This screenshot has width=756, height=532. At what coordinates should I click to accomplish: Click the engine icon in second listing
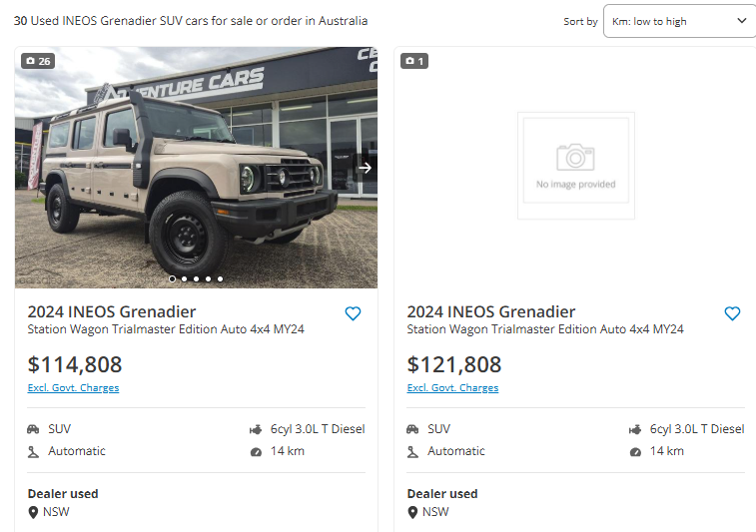635,430
